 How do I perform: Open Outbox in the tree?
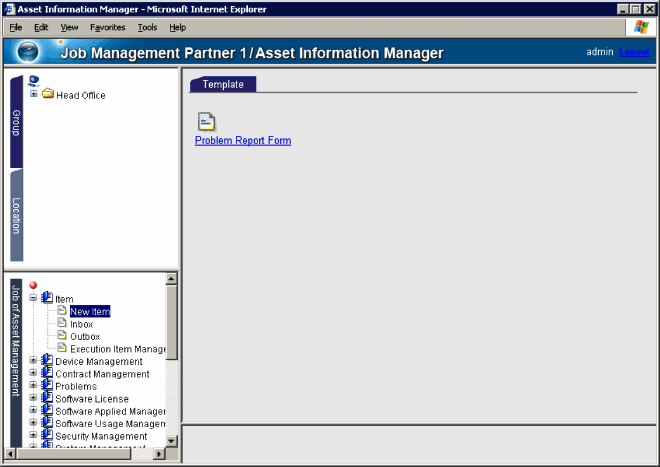(x=85, y=337)
